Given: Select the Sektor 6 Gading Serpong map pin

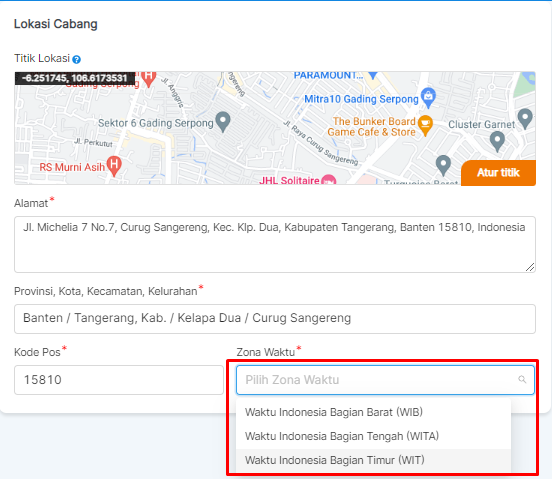Looking at the screenshot, I should click(223, 122).
